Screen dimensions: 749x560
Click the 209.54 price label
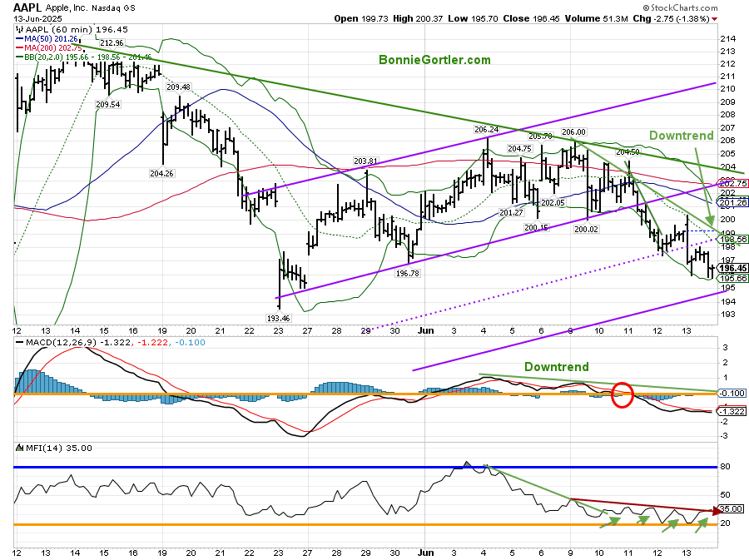tap(108, 104)
